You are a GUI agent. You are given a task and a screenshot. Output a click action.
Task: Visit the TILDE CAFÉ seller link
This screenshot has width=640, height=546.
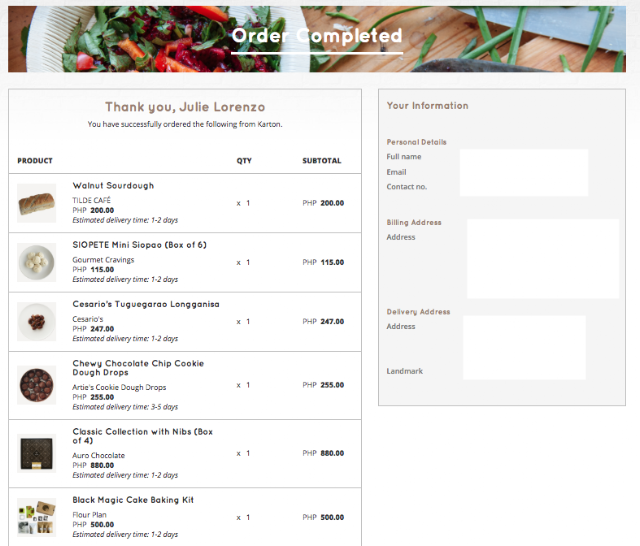(x=91, y=200)
